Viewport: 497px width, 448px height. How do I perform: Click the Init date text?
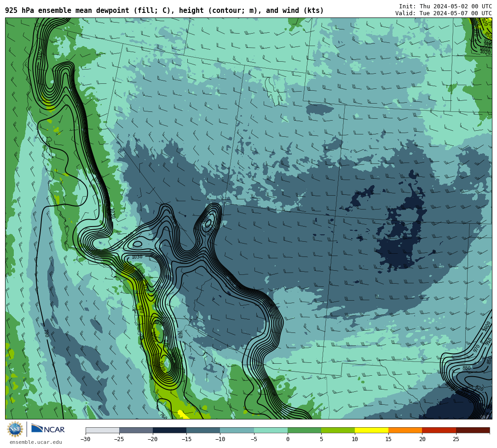click(445, 6)
